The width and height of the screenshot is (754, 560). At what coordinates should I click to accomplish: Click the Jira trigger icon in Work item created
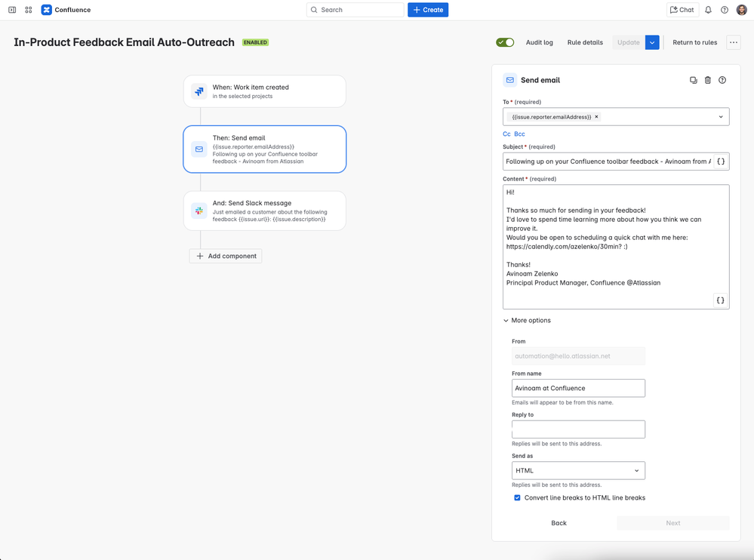(x=199, y=91)
